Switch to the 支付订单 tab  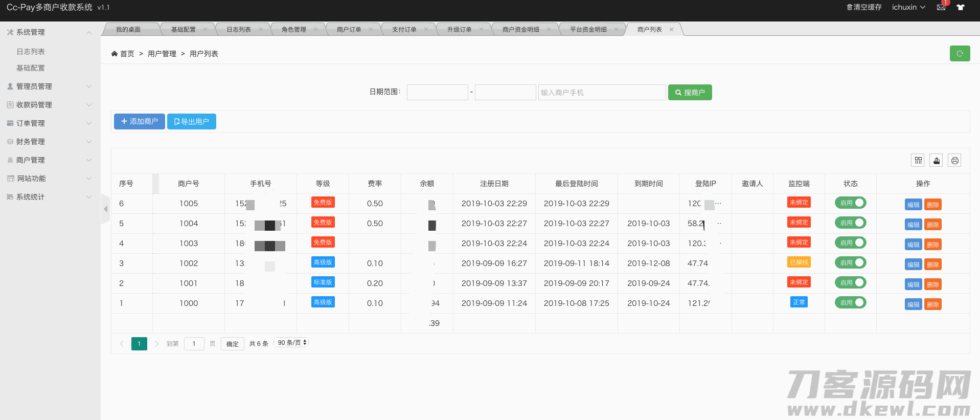click(x=404, y=30)
